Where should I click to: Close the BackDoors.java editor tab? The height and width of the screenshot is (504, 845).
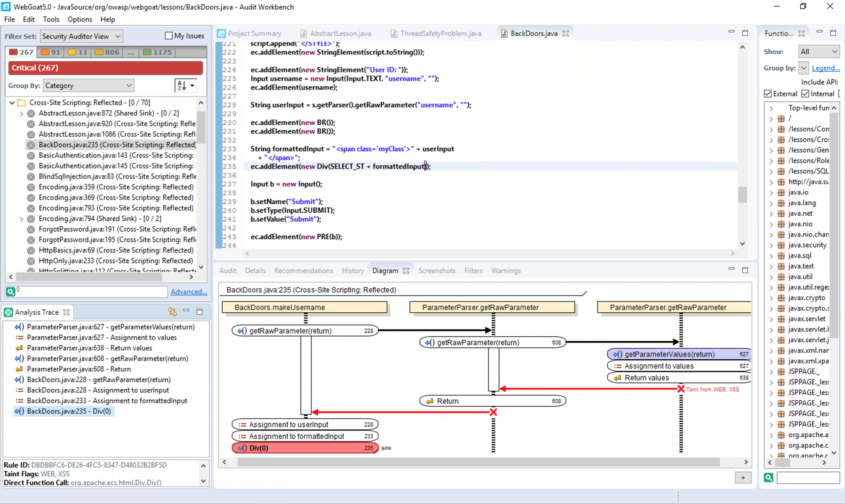[566, 33]
